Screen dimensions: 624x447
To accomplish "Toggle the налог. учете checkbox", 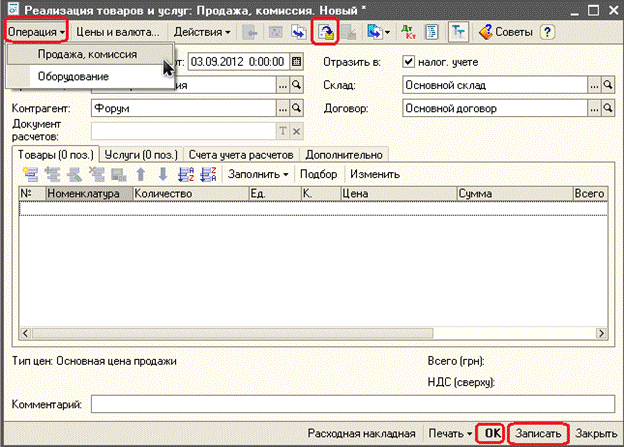I will coord(407,62).
